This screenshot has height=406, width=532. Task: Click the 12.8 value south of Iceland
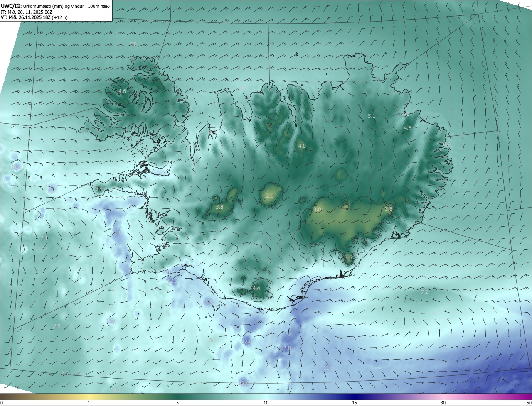point(286,348)
